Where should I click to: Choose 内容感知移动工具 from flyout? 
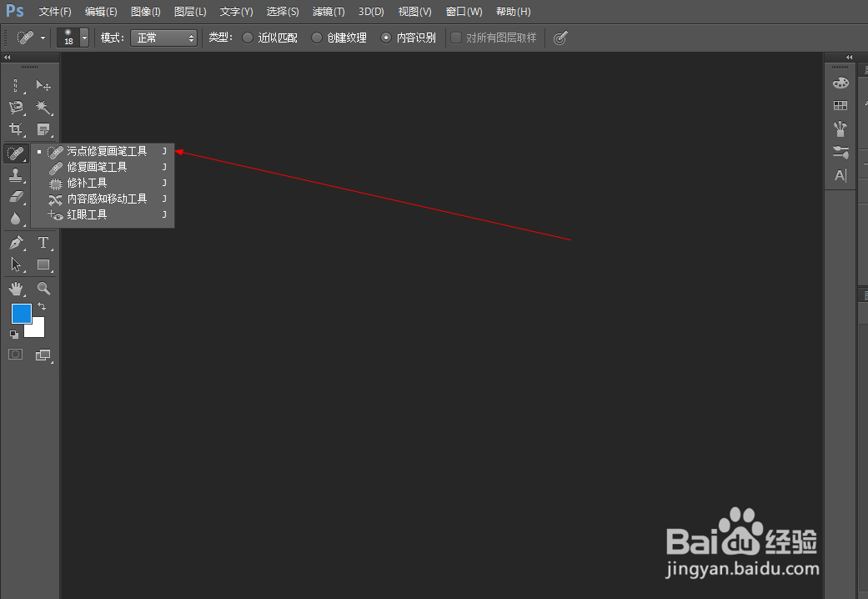[103, 199]
